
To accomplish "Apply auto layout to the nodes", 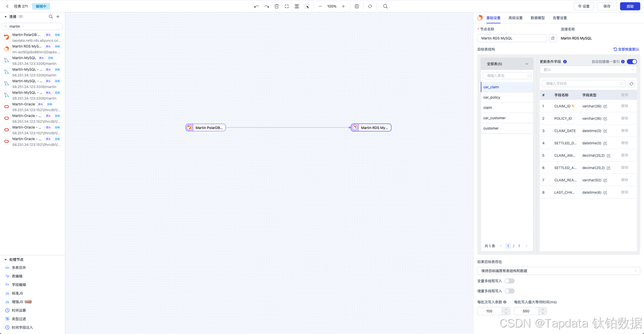I will (297, 7).
